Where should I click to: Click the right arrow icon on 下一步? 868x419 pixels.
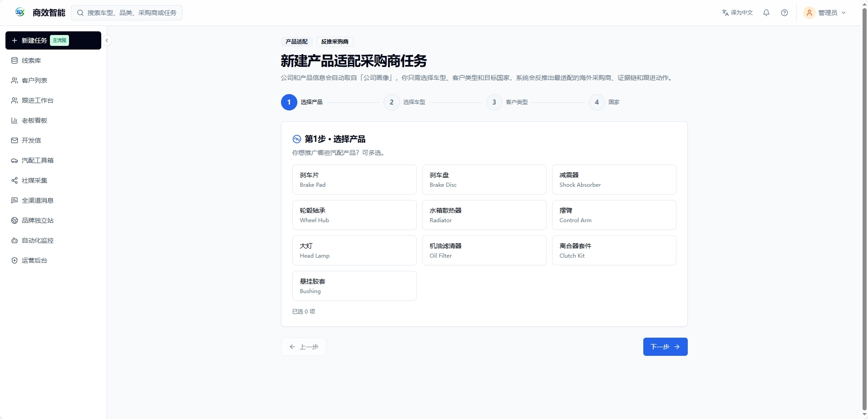point(677,347)
